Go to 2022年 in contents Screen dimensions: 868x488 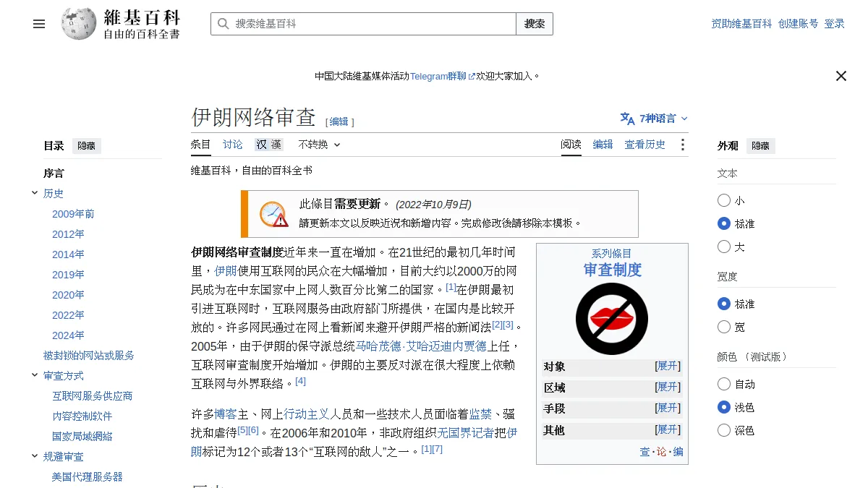[x=68, y=315]
